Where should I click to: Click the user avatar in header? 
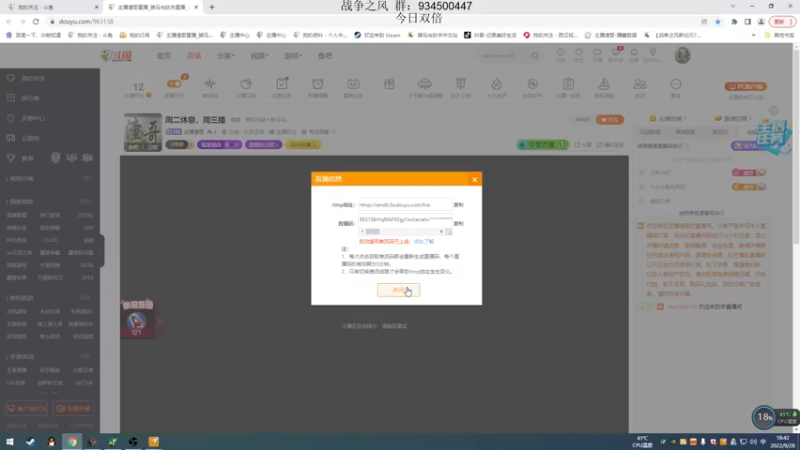(683, 55)
